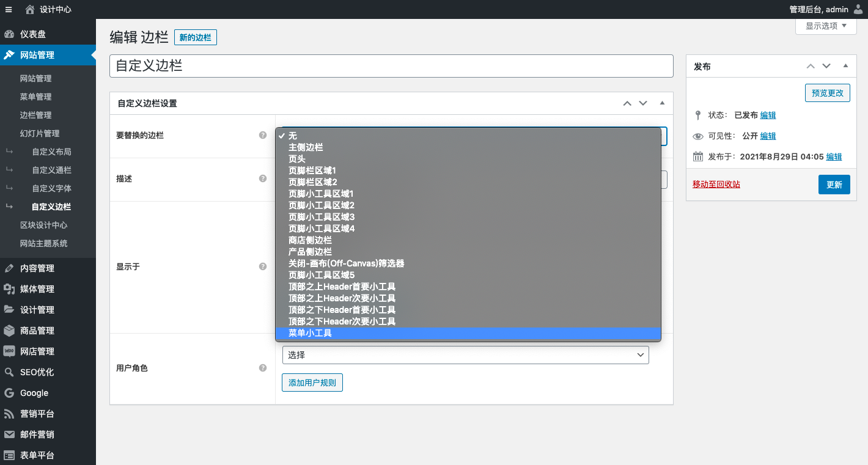Collapse the 发布 panel with triangle toggle
868x465 pixels.
845,66
